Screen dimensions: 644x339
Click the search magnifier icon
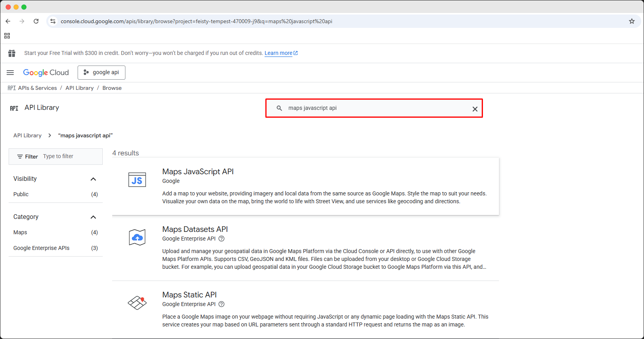(x=279, y=108)
